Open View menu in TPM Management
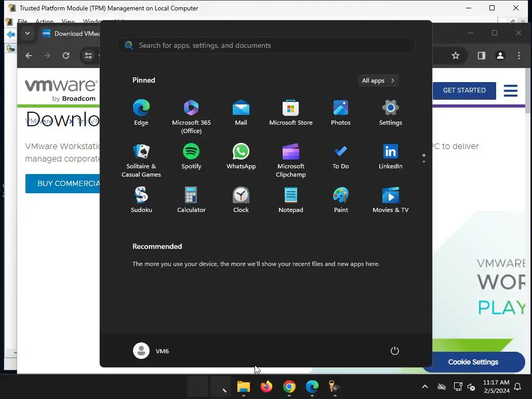 point(68,21)
